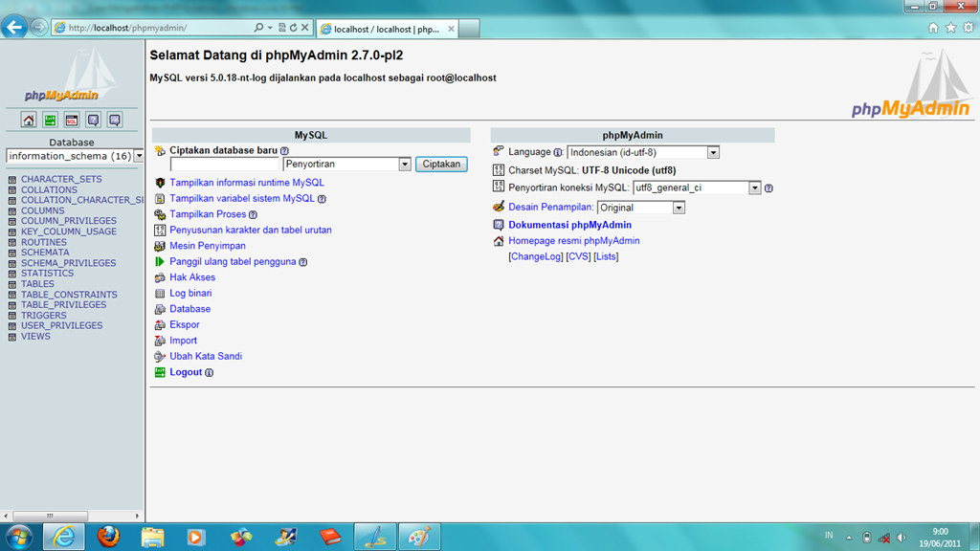Viewport: 980px width, 551px height.
Task: Open the ChangeLog link
Action: coord(536,256)
